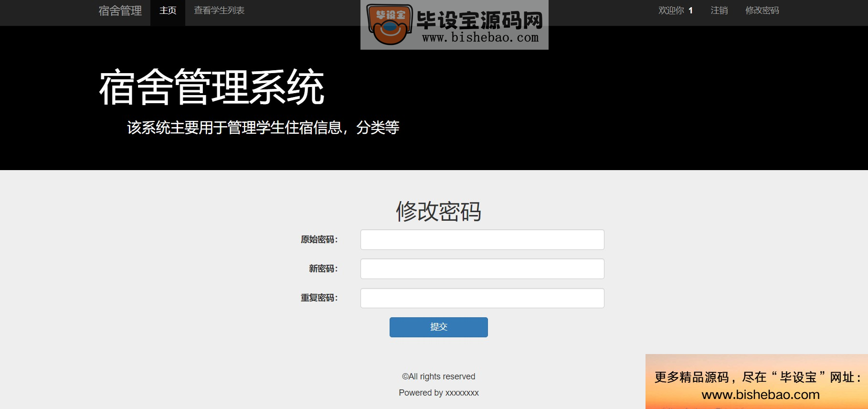This screenshot has height=409, width=868.
Task: Open the 主页 nav tab
Action: 168,11
